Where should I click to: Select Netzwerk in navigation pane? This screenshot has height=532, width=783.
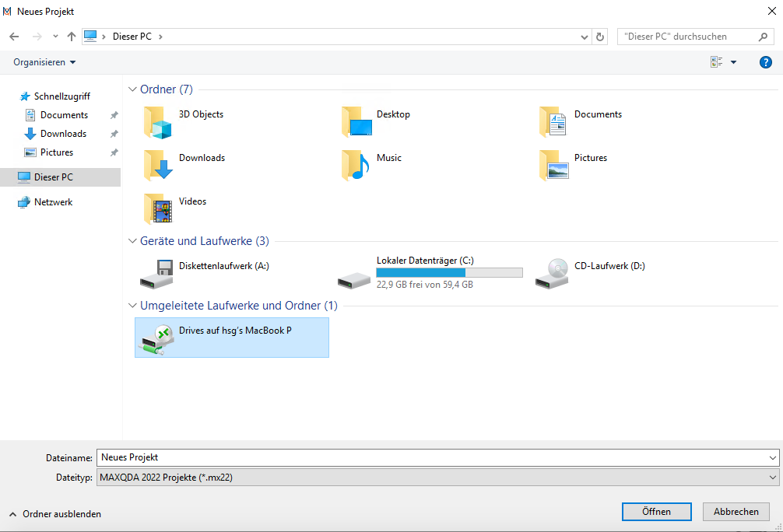tap(53, 202)
